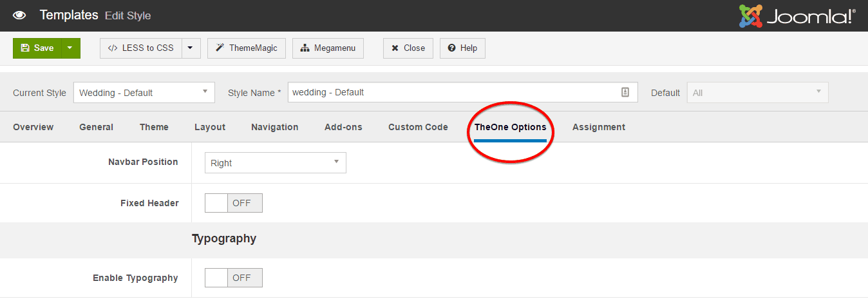The image size is (868, 299).
Task: Click the Style Name text field
Action: click(451, 93)
